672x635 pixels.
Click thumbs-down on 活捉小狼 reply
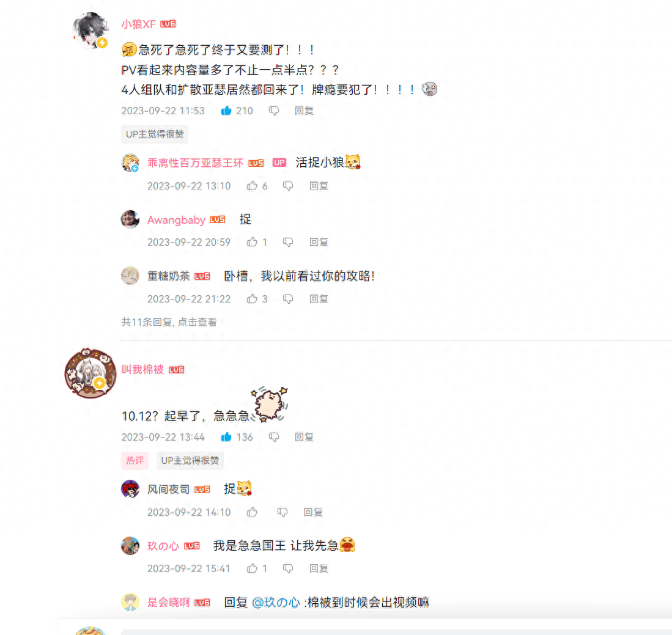tap(288, 186)
